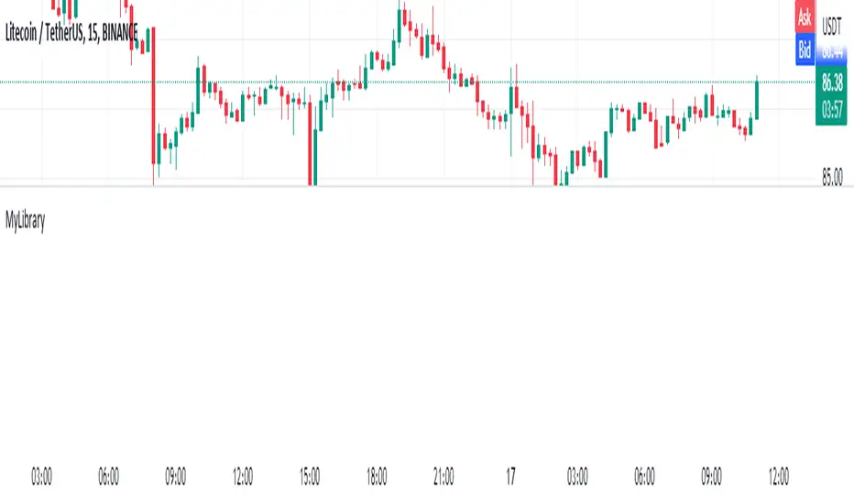Click the 15 interval in chart title

click(92, 33)
